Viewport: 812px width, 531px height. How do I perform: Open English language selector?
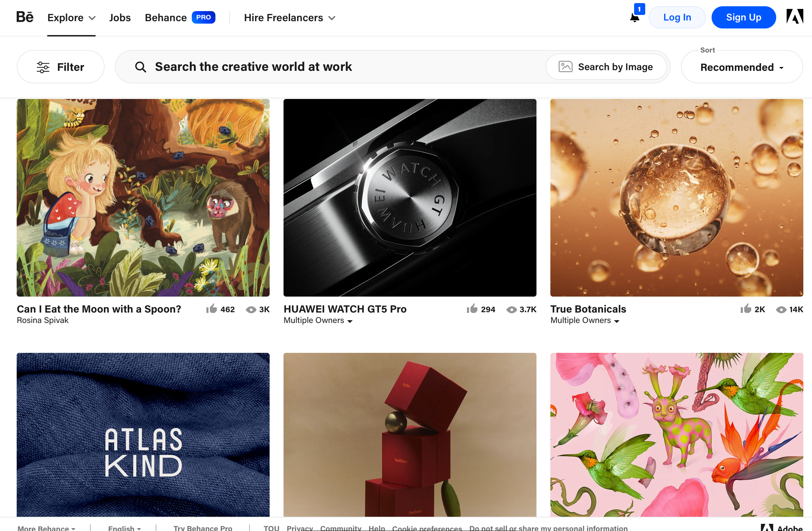124,528
